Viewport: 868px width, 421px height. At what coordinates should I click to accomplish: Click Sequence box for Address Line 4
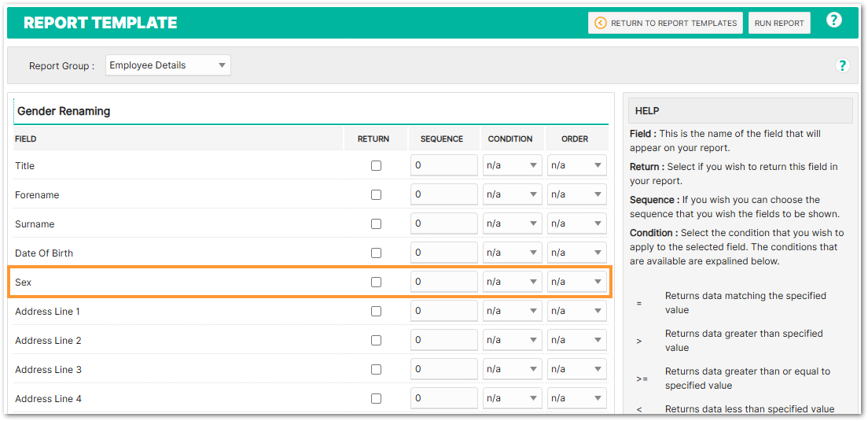click(443, 399)
